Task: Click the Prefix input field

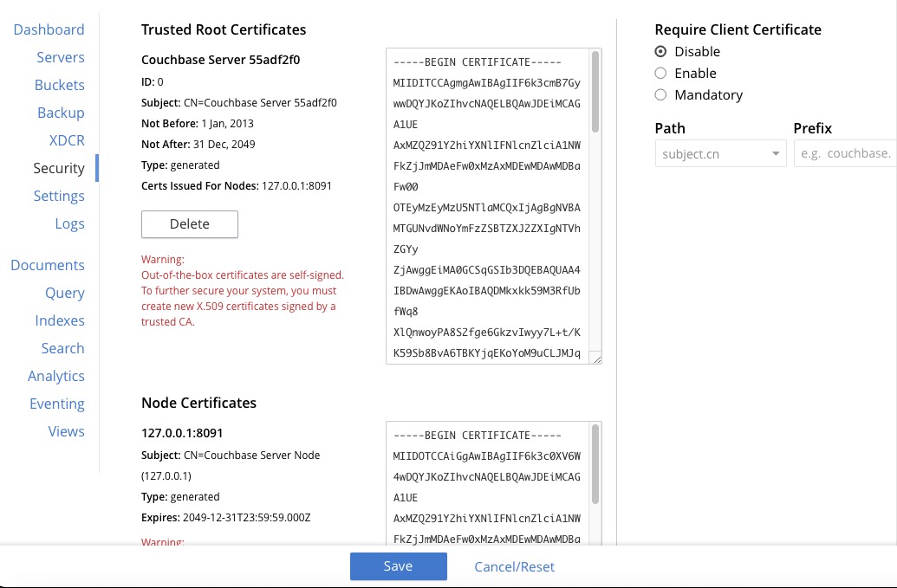Action: 845,152
